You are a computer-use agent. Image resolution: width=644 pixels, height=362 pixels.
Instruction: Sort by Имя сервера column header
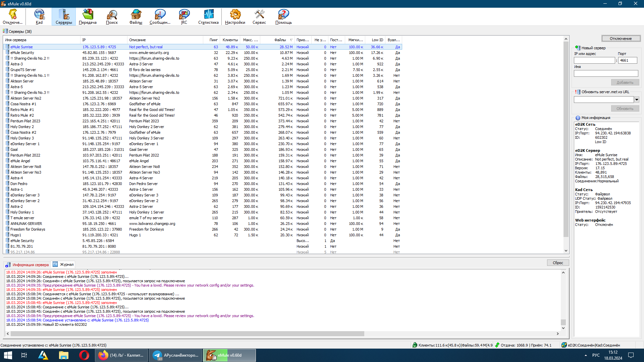tap(42, 40)
